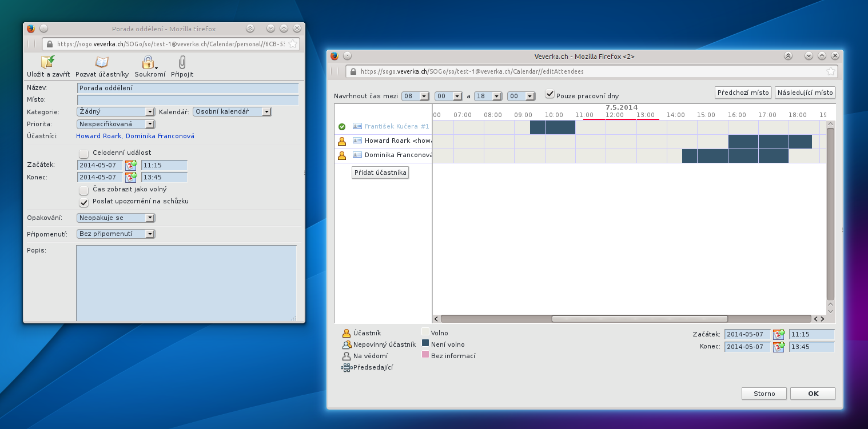868x429 pixels.
Task: Click the Nepovinný účastník legend icon
Action: point(347,344)
